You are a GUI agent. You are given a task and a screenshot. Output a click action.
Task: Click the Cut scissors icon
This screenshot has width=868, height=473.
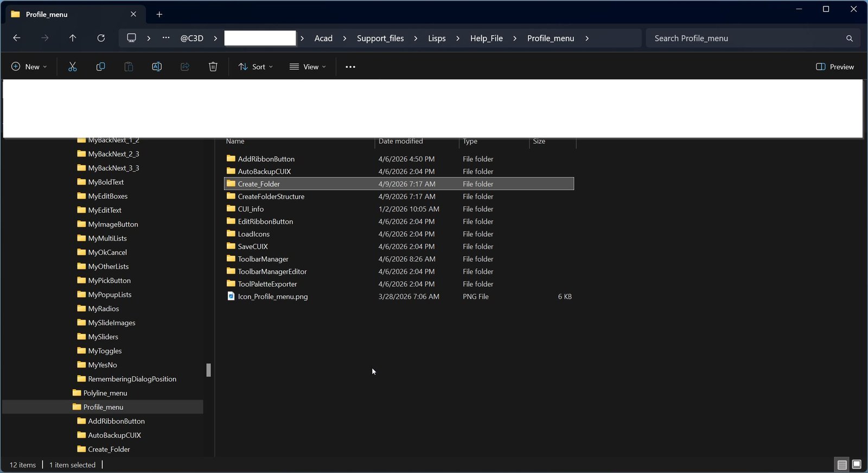[x=72, y=67]
